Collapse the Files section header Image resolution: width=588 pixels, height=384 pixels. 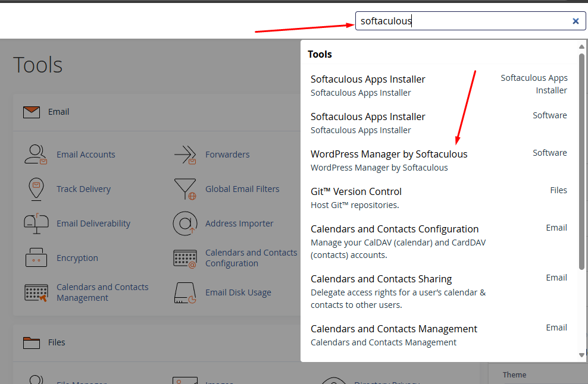tap(57, 342)
